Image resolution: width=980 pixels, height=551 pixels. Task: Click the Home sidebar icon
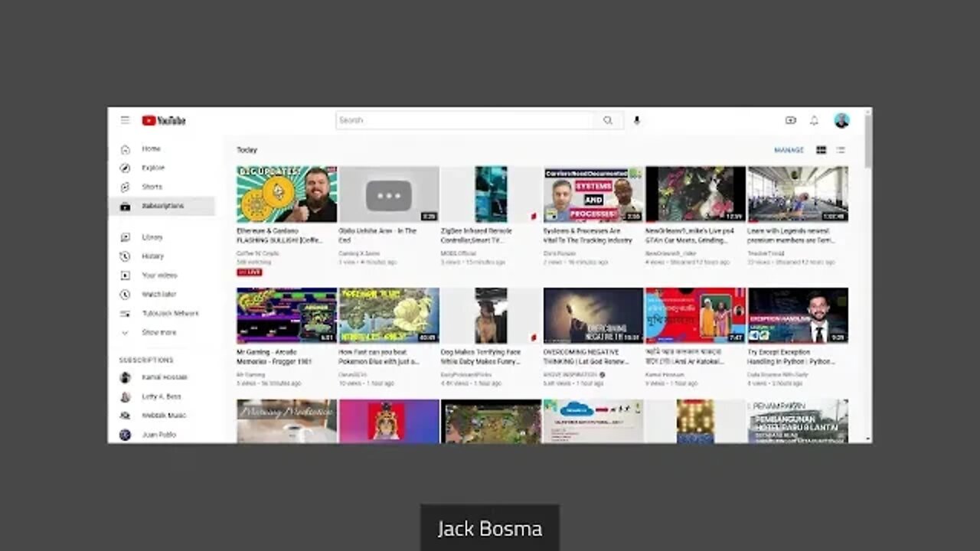click(126, 149)
